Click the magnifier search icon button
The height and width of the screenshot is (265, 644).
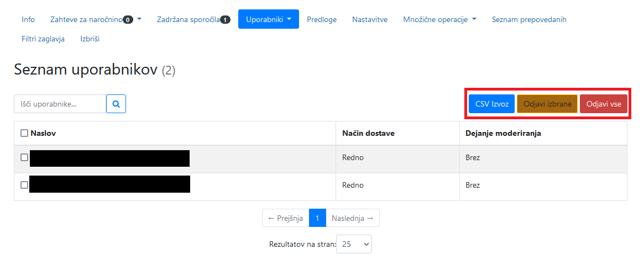pos(116,104)
